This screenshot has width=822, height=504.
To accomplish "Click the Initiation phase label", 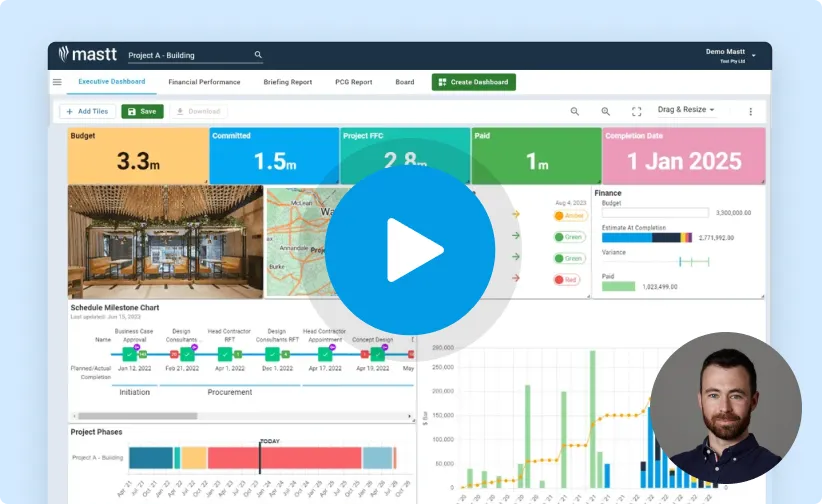I will 135,392.
